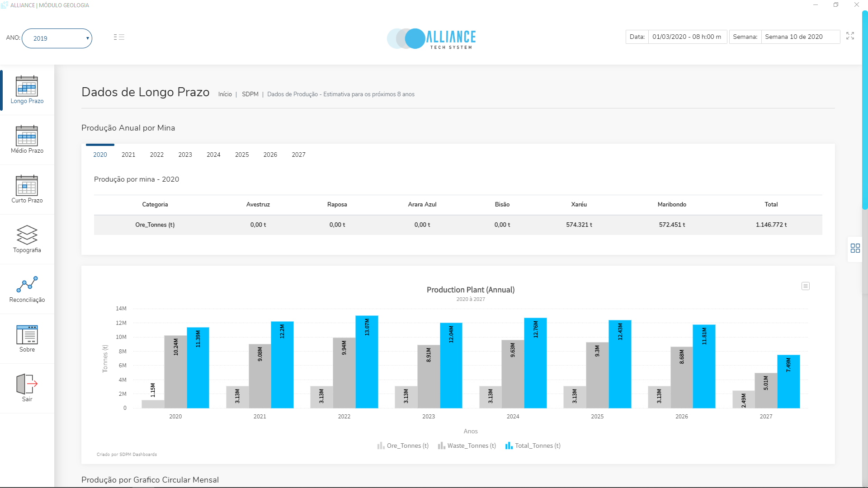Open the chart context hamburger menu

[x=805, y=286]
